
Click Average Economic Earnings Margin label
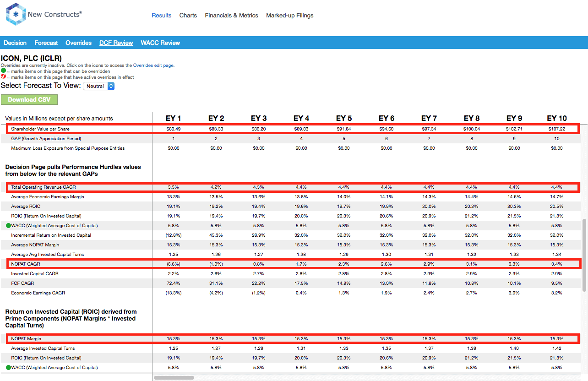(48, 197)
